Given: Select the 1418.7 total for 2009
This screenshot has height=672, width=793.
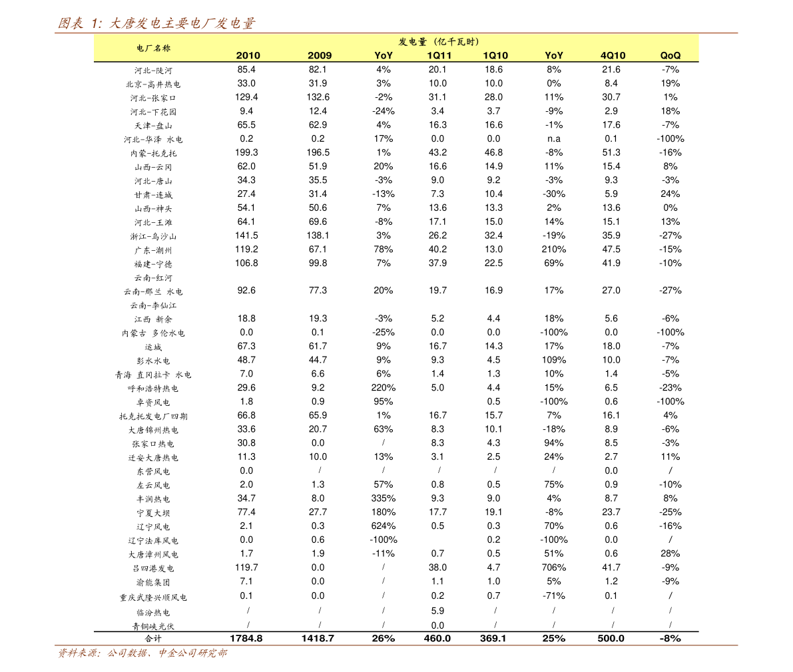Looking at the screenshot, I should coord(318,639).
